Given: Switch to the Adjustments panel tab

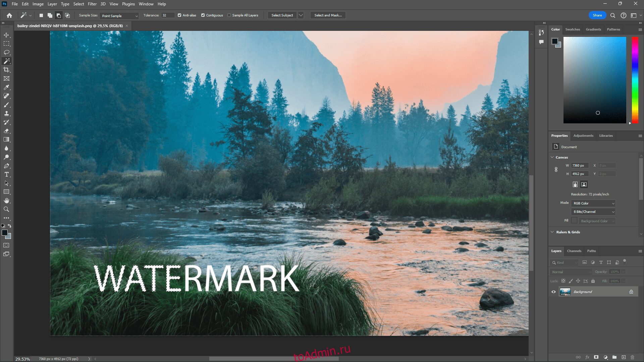Looking at the screenshot, I should click(x=583, y=135).
